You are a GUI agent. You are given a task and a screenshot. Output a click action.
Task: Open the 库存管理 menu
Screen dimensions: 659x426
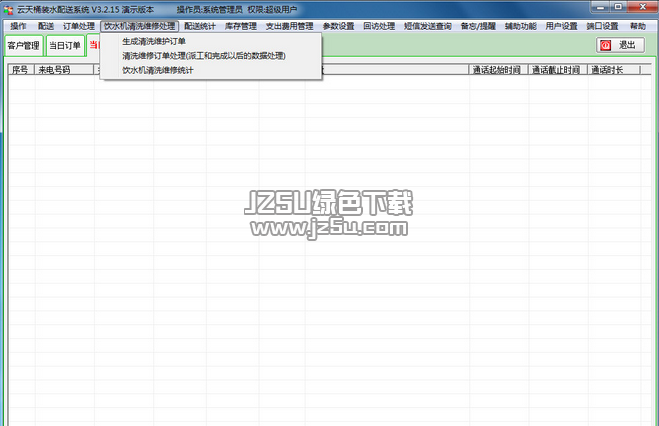[240, 26]
